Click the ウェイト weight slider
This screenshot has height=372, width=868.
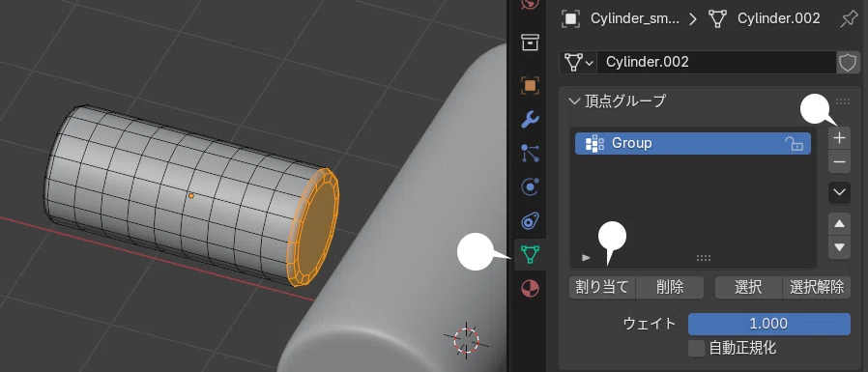point(768,324)
